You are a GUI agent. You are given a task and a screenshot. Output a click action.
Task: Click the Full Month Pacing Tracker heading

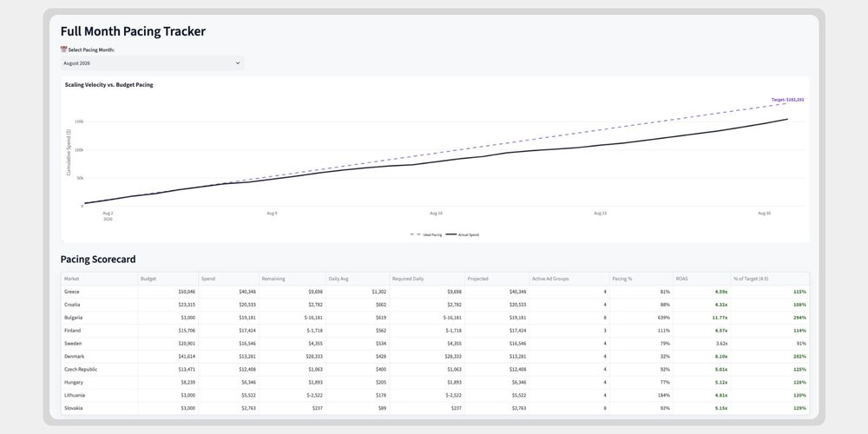pyautogui.click(x=133, y=31)
